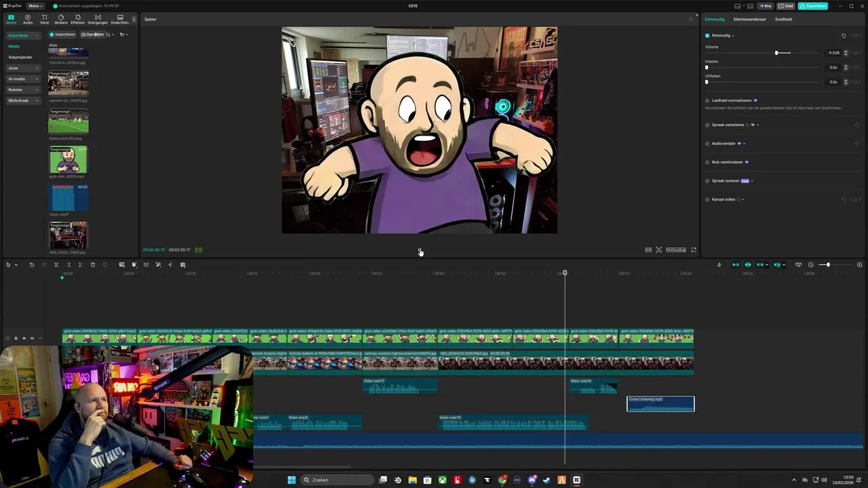Screen dimensions: 868x488
Task: Click the layout switch icon in title bar
Action: 738,6
